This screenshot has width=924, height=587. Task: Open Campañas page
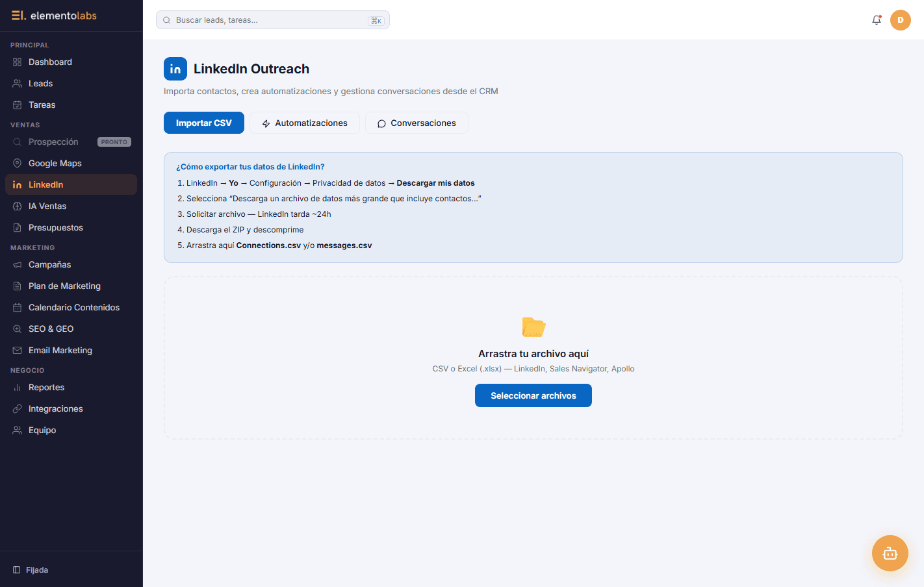[71, 265]
